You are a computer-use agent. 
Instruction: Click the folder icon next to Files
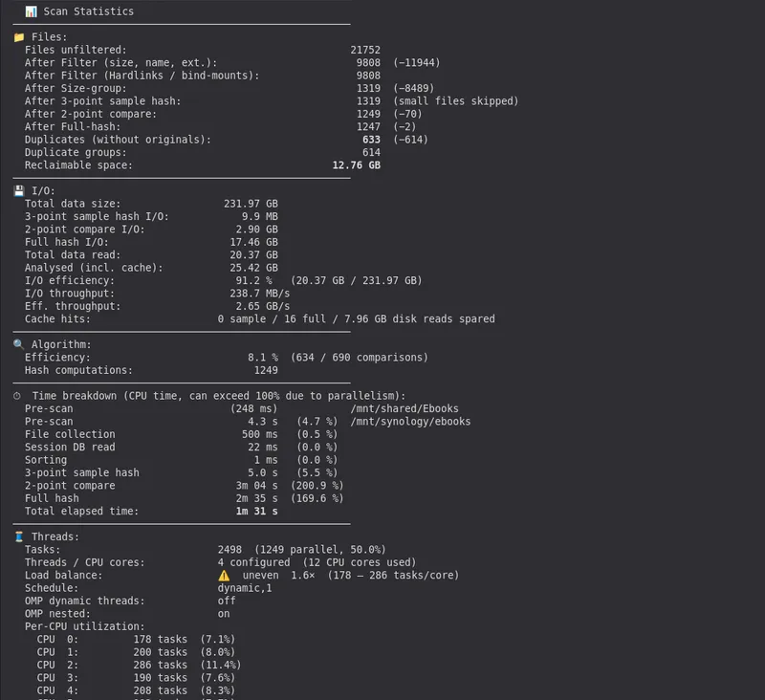(x=19, y=37)
